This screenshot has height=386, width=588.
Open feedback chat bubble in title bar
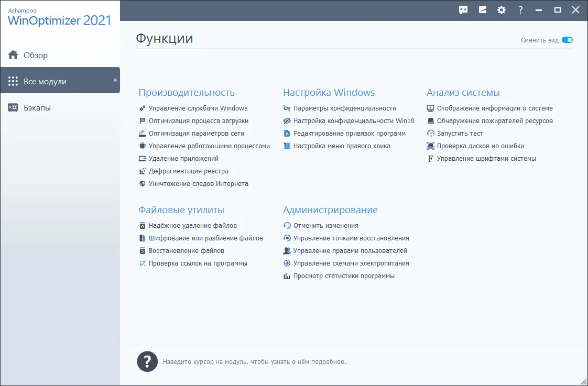463,10
